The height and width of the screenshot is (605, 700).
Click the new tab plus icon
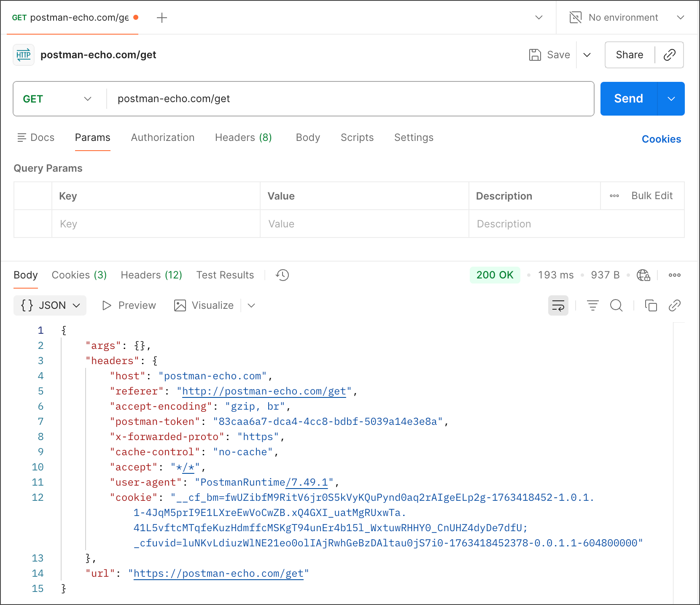pyautogui.click(x=162, y=18)
